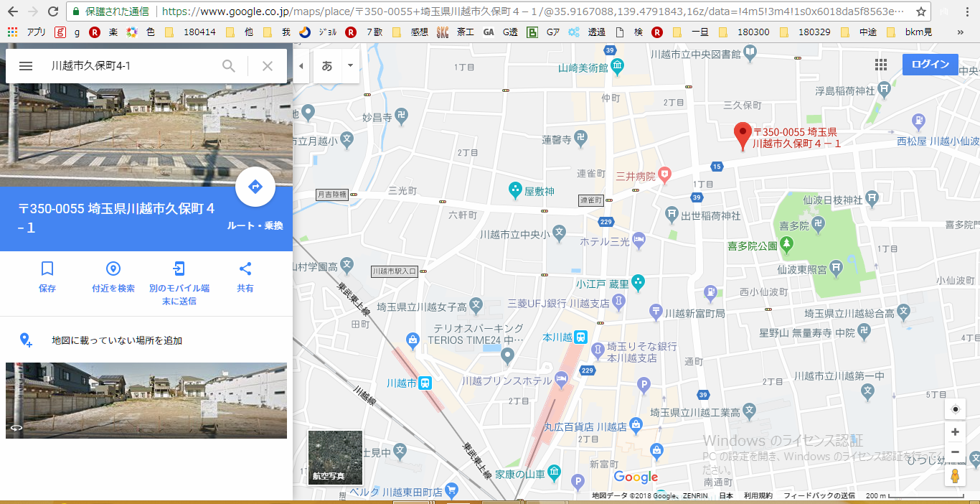Click the blue directions route button
This screenshot has height=504, width=980.
coord(255,187)
